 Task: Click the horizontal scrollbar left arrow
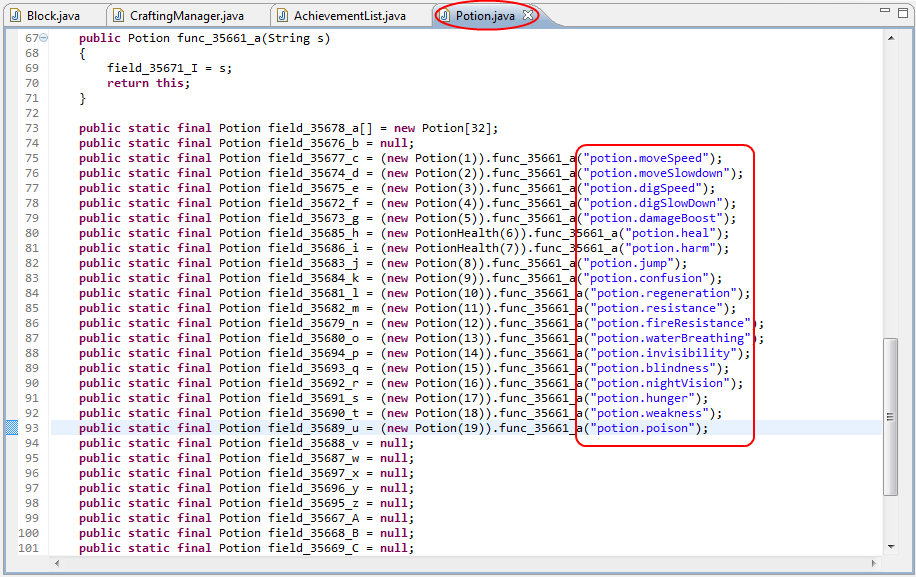[x=57, y=563]
